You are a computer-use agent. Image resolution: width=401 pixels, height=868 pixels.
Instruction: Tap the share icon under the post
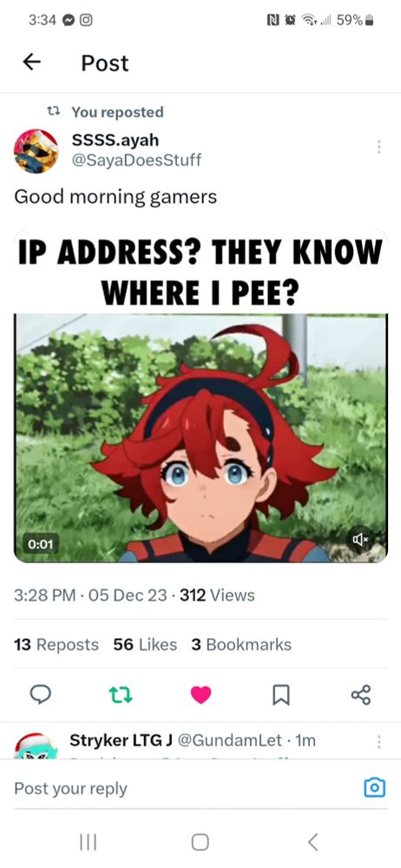click(360, 694)
